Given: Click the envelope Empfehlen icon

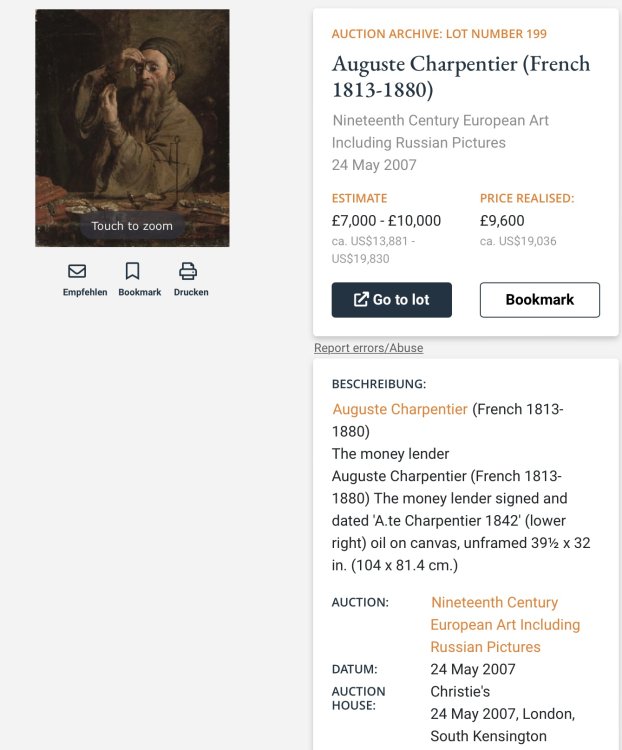Looking at the screenshot, I should pyautogui.click(x=77, y=271).
